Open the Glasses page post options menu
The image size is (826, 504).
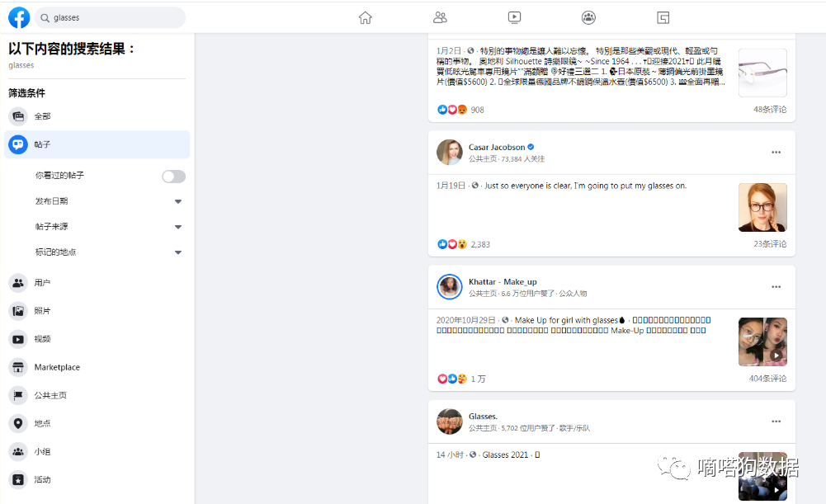tap(776, 421)
